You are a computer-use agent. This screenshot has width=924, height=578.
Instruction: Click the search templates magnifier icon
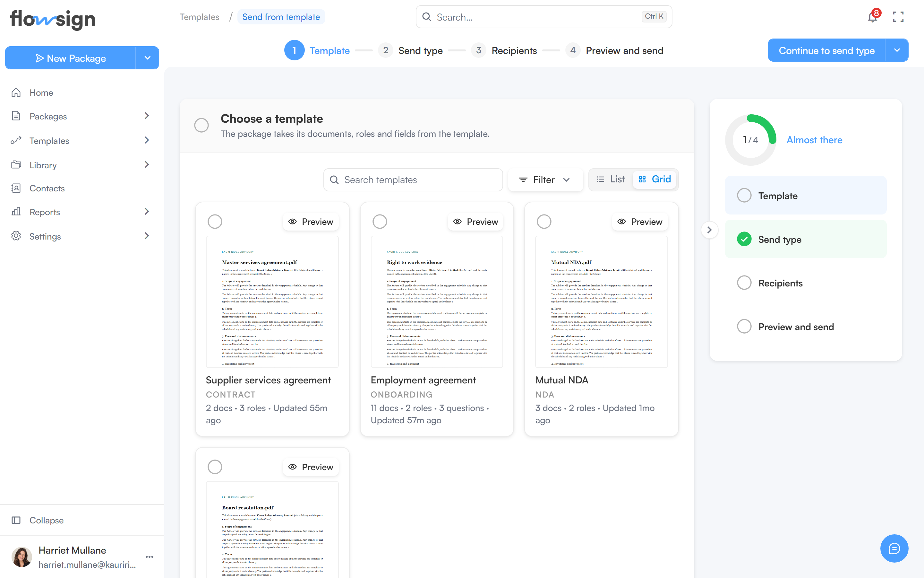click(x=334, y=180)
